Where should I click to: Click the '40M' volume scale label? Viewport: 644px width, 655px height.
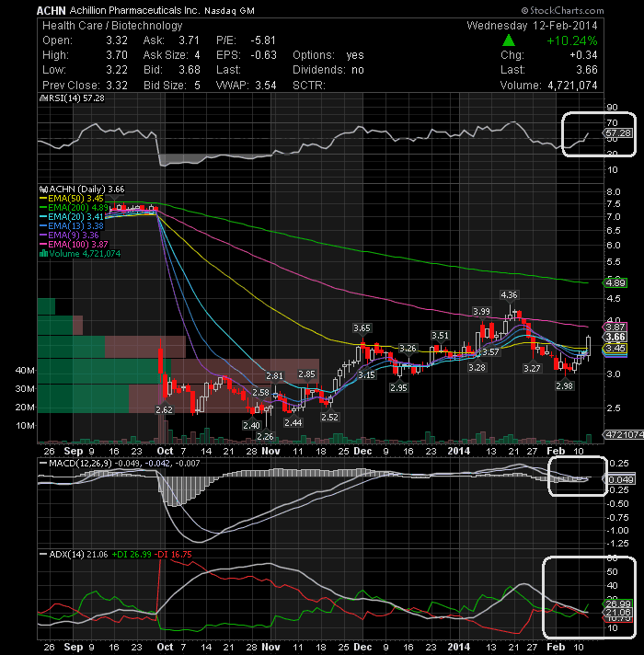25,370
